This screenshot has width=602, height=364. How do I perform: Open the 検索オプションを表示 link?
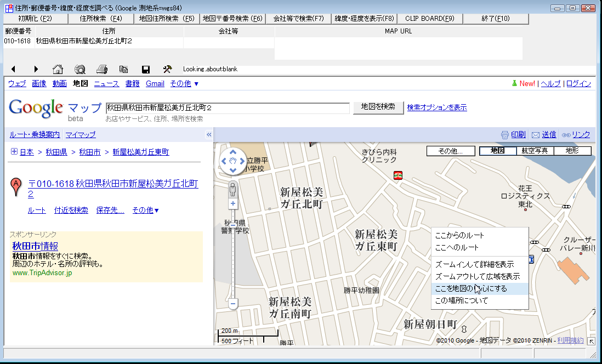pos(437,107)
